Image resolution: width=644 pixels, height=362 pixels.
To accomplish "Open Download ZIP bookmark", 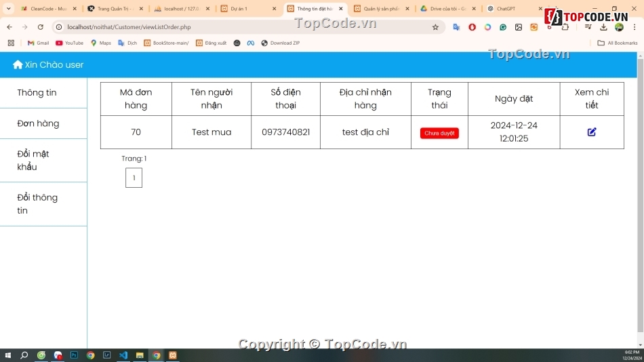I will [281, 43].
